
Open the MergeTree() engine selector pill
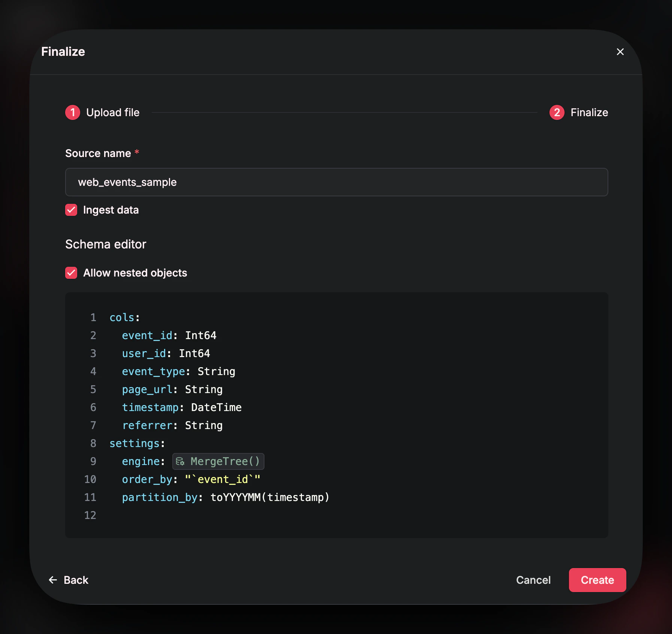[218, 461]
